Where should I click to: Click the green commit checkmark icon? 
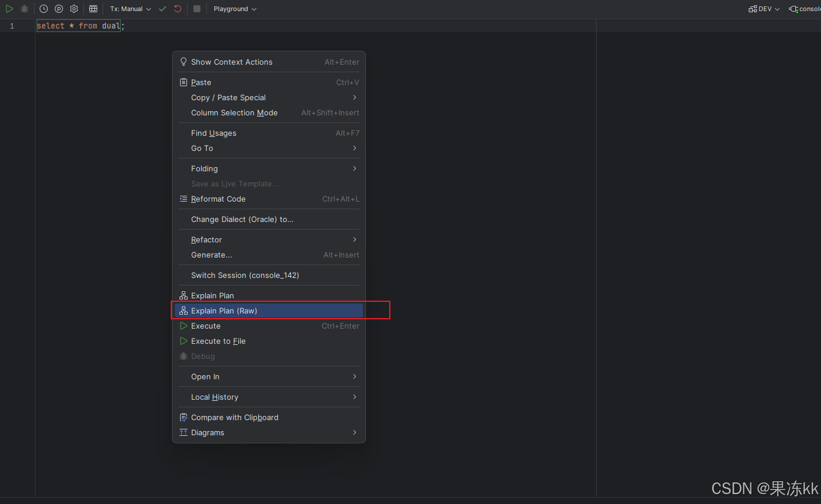point(163,9)
